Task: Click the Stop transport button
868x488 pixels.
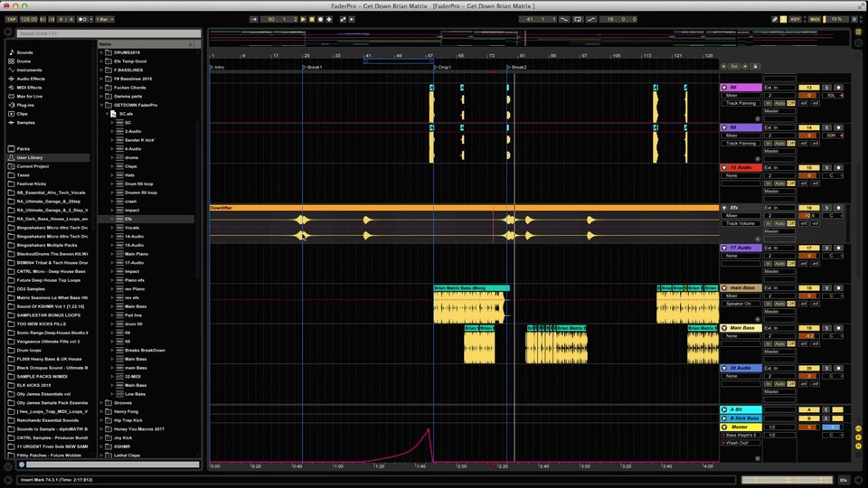Action: click(312, 19)
